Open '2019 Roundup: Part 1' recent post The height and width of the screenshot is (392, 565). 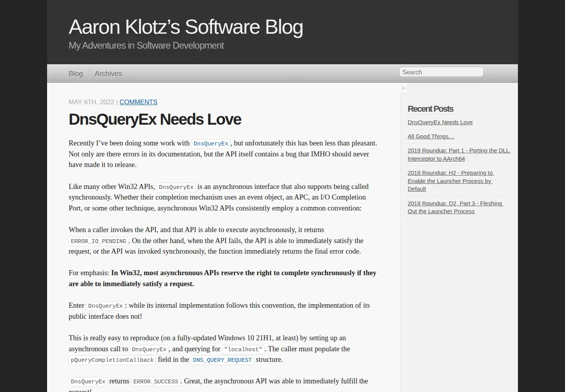459,154
